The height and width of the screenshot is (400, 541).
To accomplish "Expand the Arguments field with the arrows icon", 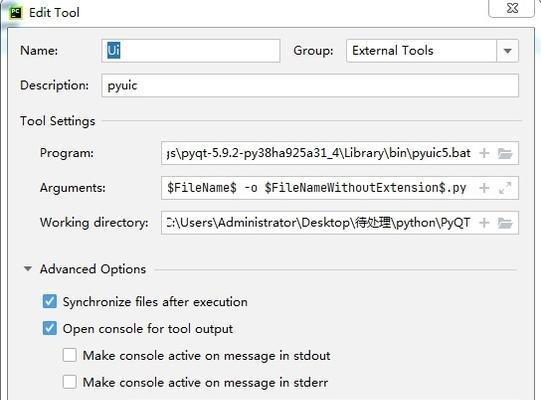I will 505,188.
